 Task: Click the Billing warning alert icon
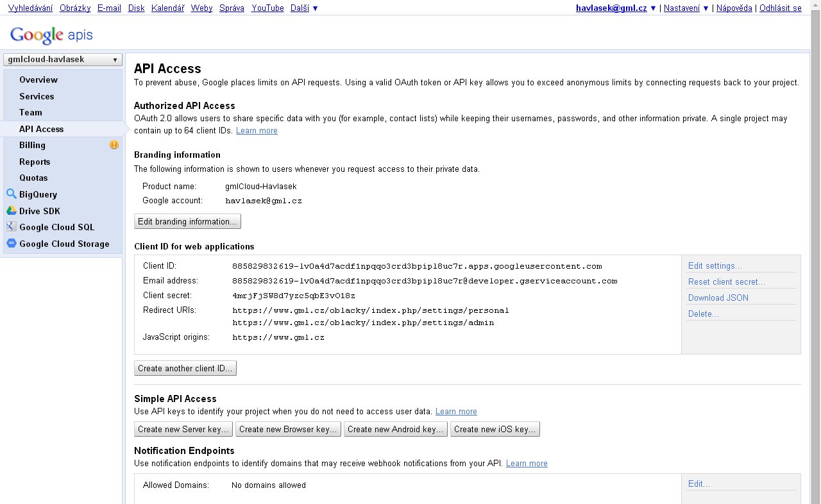click(114, 145)
